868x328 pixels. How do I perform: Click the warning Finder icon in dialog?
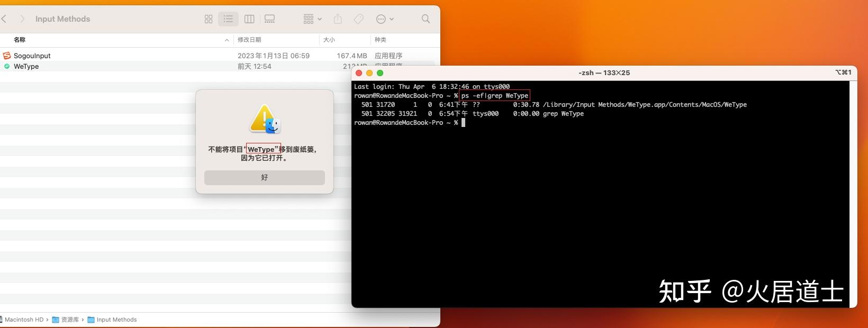pyautogui.click(x=265, y=119)
